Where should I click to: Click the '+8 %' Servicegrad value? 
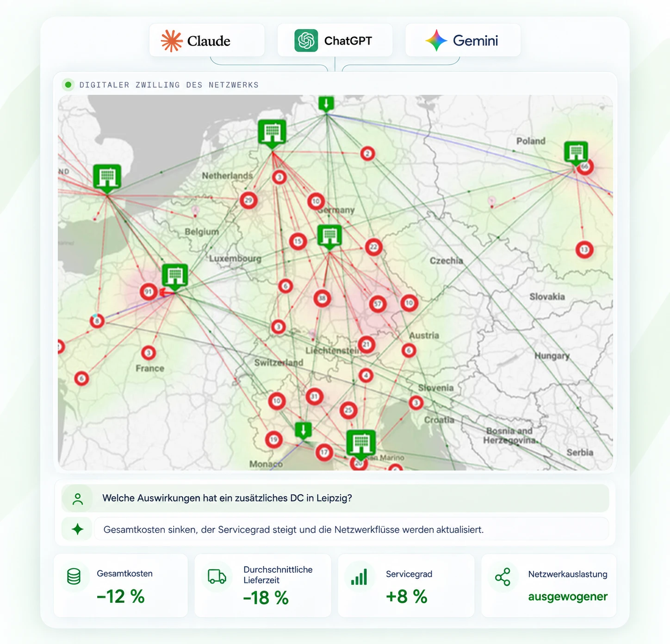(407, 596)
